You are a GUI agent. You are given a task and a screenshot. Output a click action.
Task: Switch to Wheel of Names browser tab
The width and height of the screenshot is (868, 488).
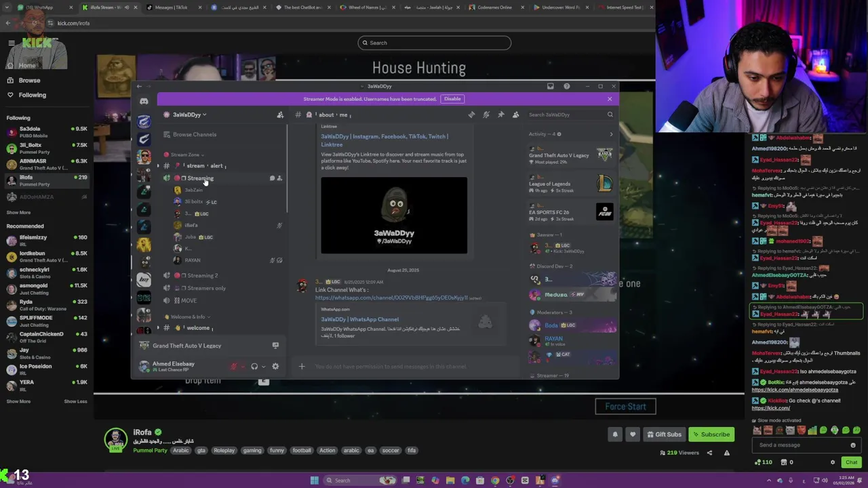(x=366, y=7)
